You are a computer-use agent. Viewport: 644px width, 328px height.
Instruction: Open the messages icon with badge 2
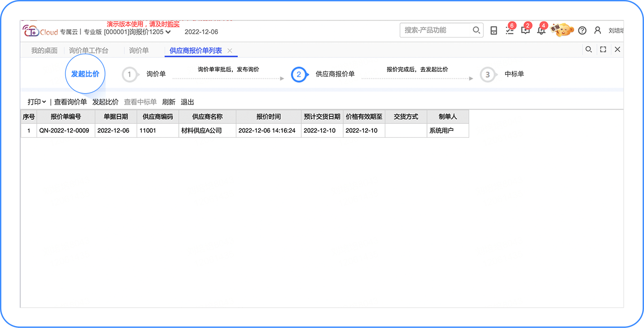click(525, 31)
